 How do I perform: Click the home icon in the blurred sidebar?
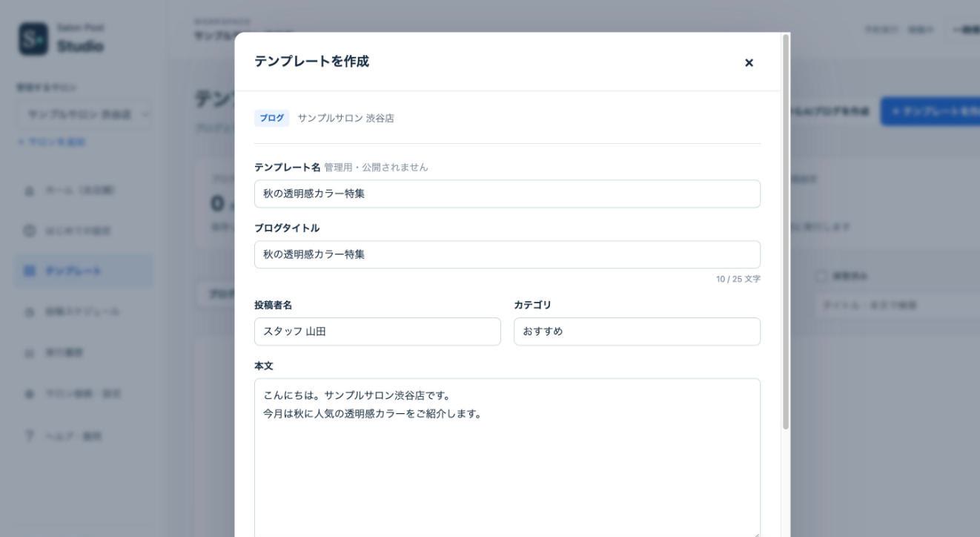(30, 191)
